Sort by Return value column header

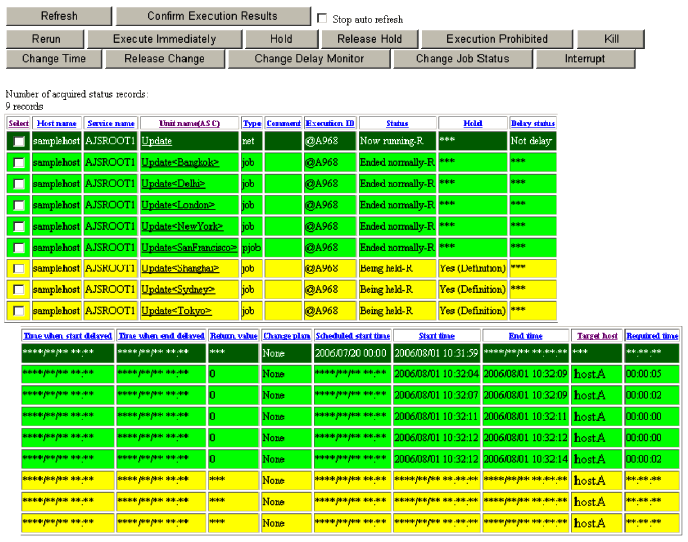point(233,336)
